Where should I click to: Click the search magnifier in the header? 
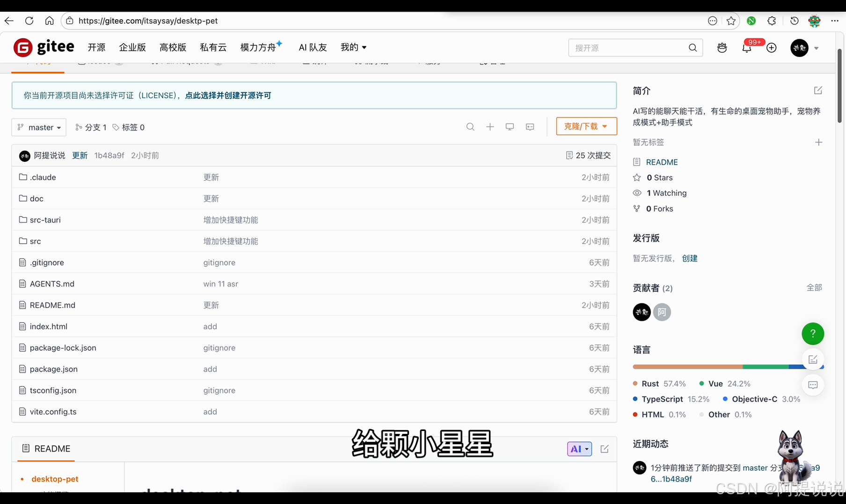tap(693, 48)
